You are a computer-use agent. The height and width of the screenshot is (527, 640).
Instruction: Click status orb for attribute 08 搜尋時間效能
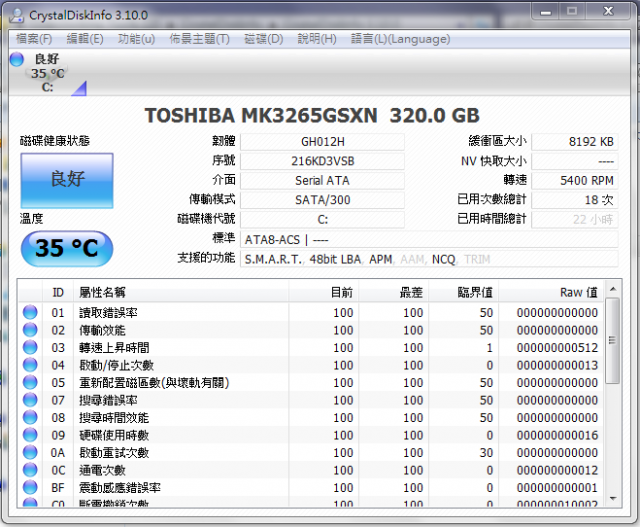coord(30,418)
